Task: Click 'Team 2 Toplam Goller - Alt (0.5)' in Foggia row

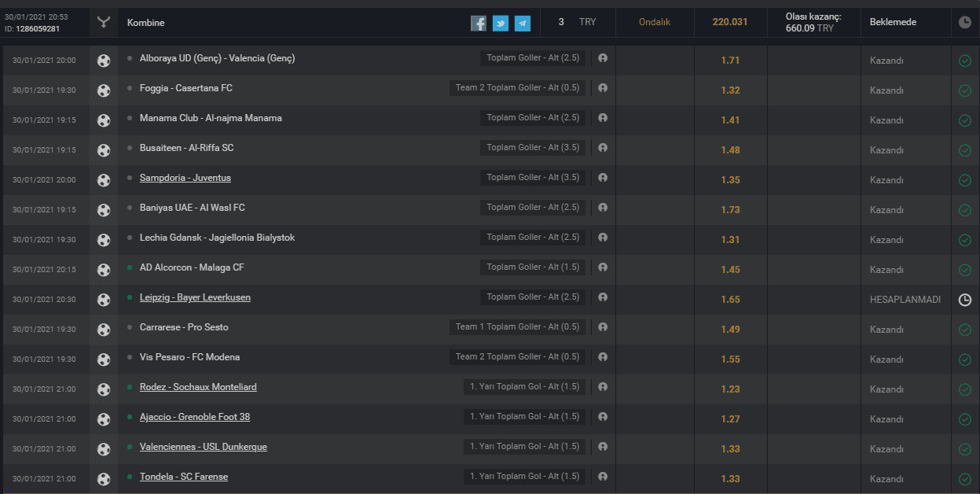Action: pyautogui.click(x=518, y=88)
